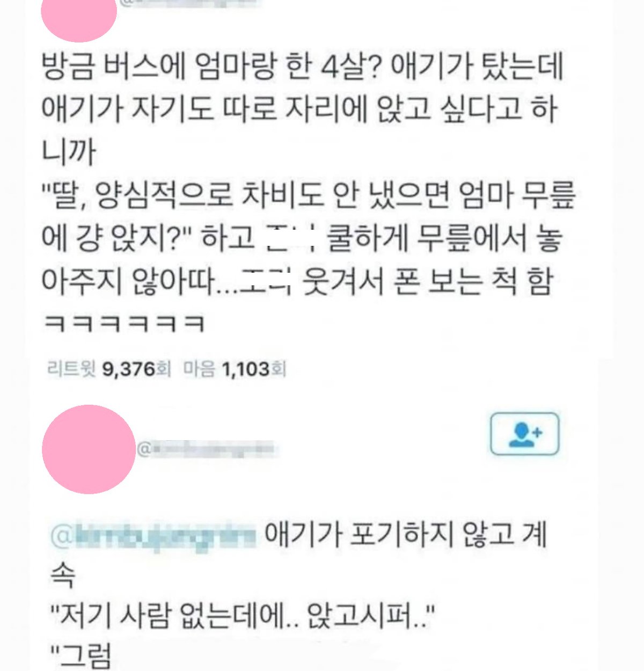
Task: Click the blurred @mention in the reply
Action: 154,535
